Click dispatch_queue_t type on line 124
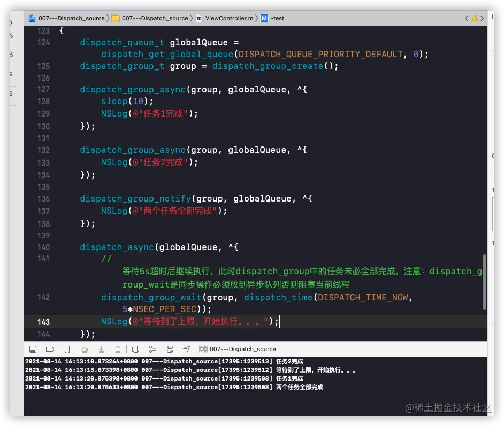 pyautogui.click(x=122, y=43)
